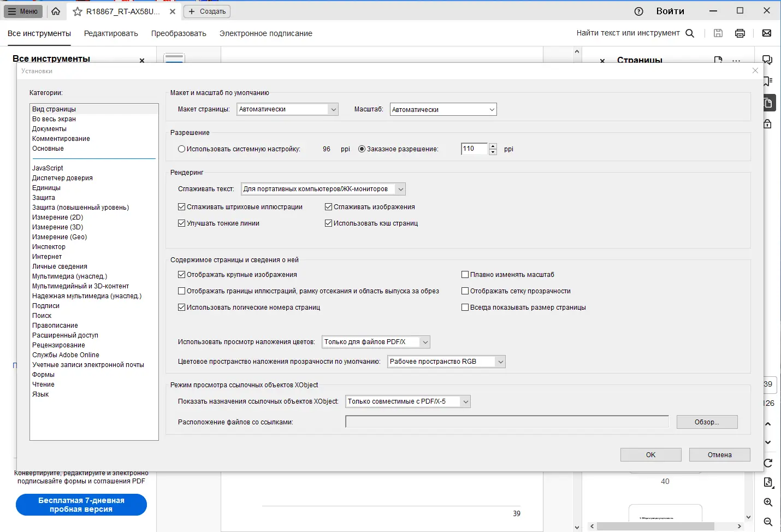Click the previous page up arrow
This screenshot has height=532, width=781.
coord(768,424)
